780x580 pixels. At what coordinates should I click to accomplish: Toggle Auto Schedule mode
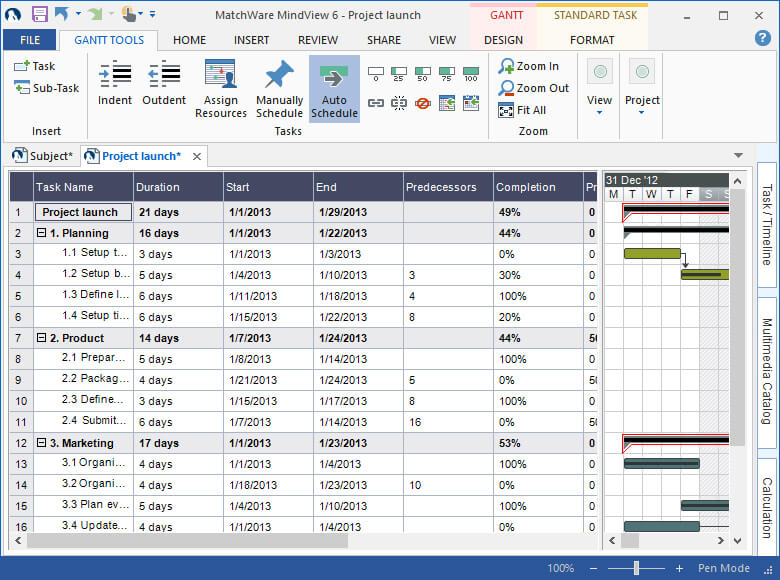click(x=334, y=88)
